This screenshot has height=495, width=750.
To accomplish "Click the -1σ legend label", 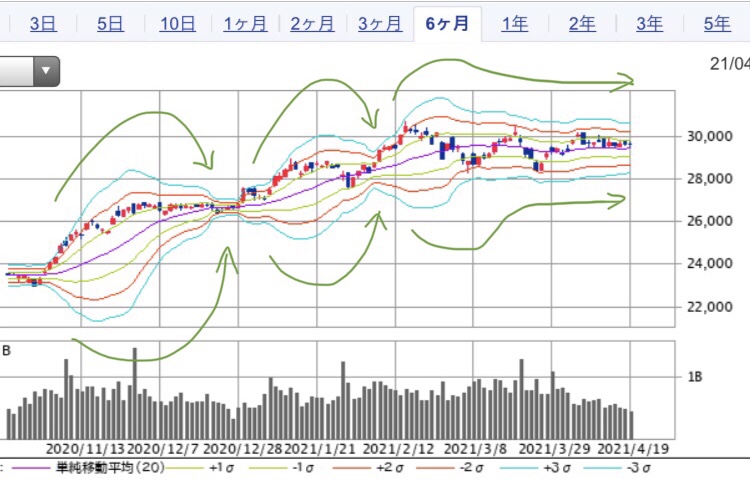I will click(x=303, y=468).
